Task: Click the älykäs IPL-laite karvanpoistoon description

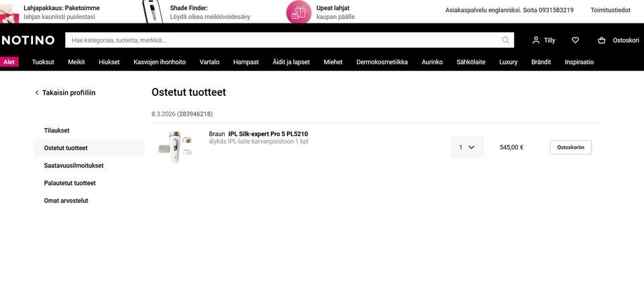Action: point(258,141)
